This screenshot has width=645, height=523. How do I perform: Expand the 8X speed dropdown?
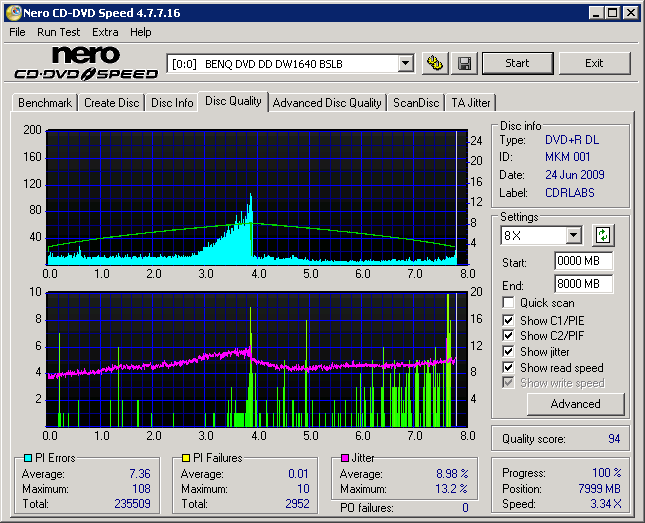click(573, 235)
